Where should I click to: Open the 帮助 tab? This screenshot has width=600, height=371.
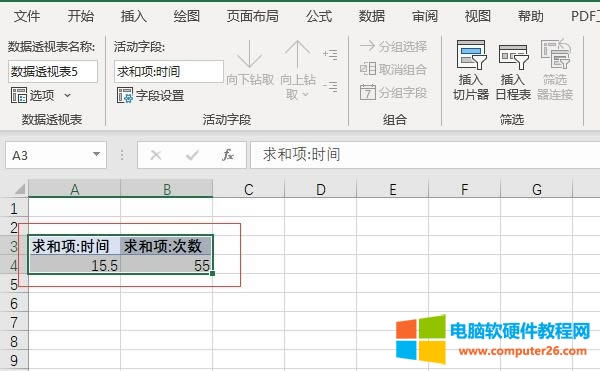(x=530, y=16)
